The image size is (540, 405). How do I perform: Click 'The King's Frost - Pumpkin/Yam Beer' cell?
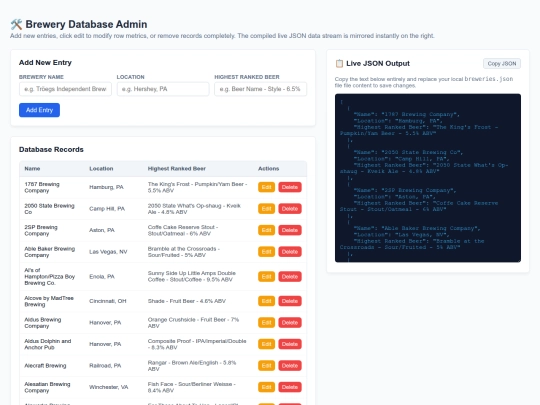(197, 187)
